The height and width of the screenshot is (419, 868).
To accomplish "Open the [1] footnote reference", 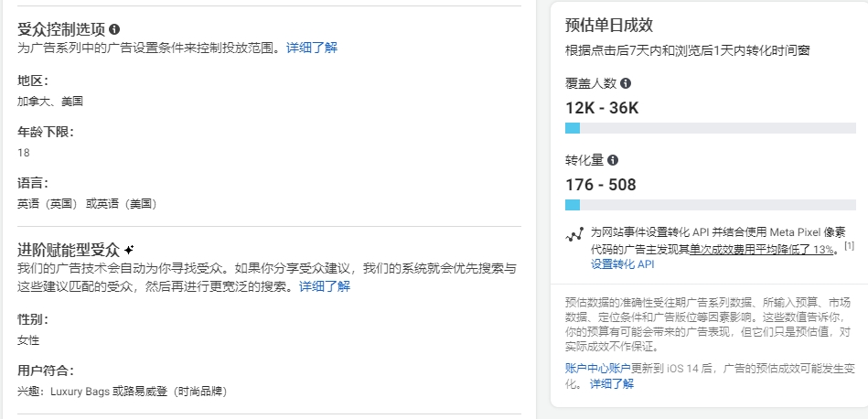I will pyautogui.click(x=849, y=245).
